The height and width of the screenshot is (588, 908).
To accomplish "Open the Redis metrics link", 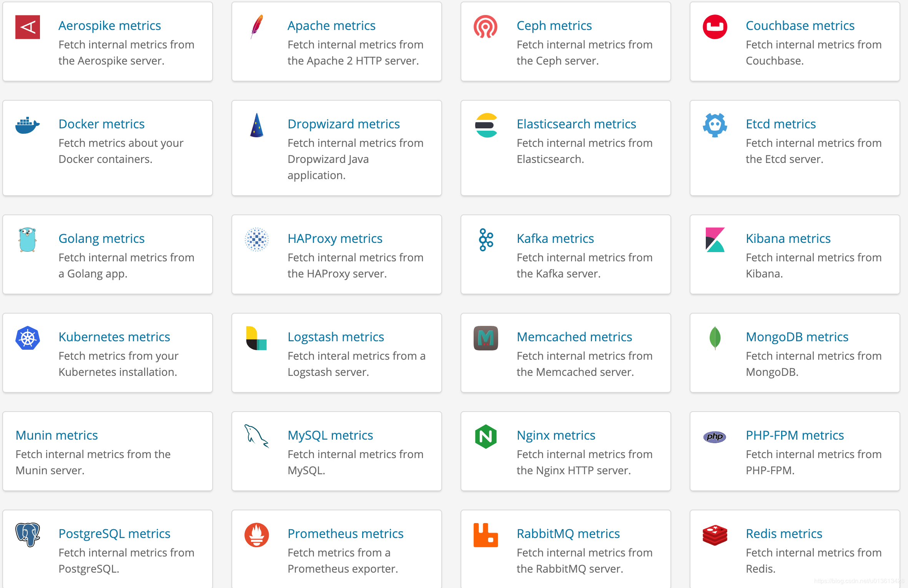I will (x=784, y=533).
